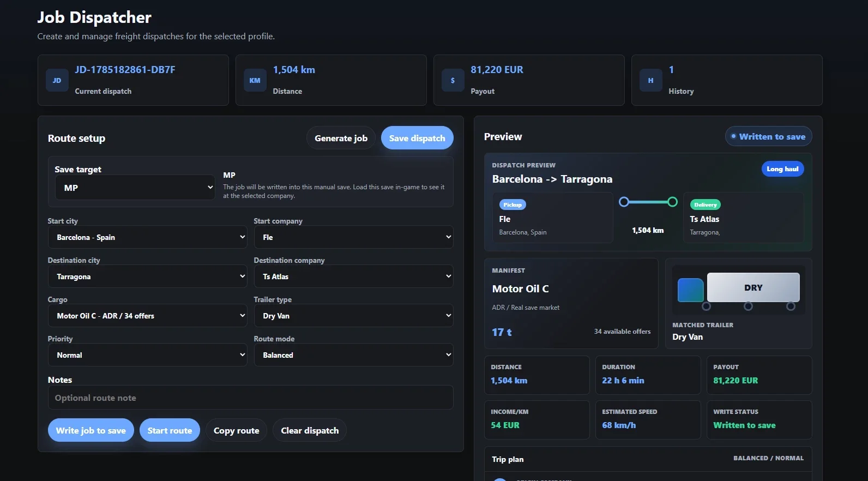Click the Save dispatch button
The height and width of the screenshot is (481, 868).
point(417,138)
